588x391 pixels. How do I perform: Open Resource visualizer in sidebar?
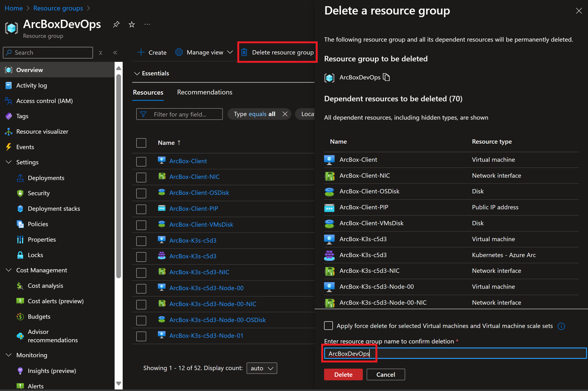[x=42, y=132]
